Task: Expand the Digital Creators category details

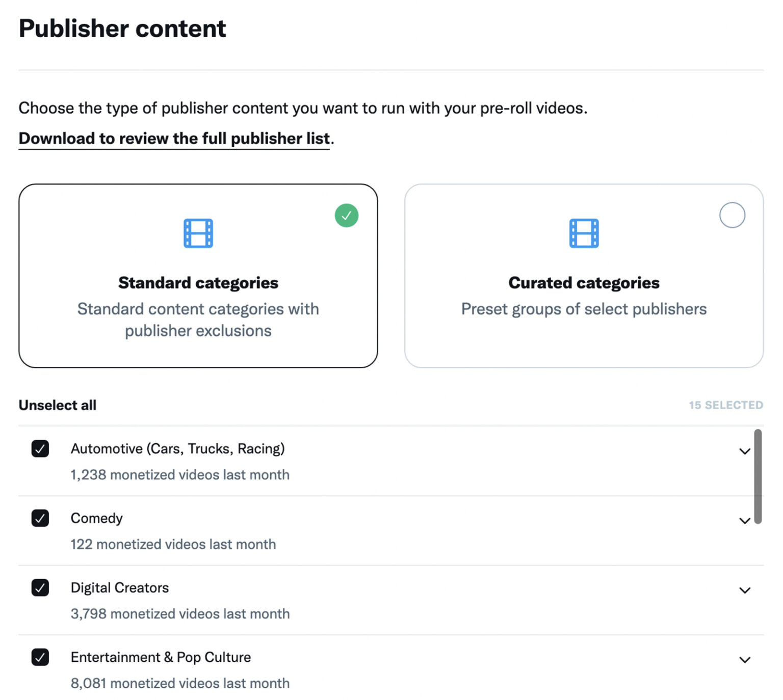Action: [744, 590]
